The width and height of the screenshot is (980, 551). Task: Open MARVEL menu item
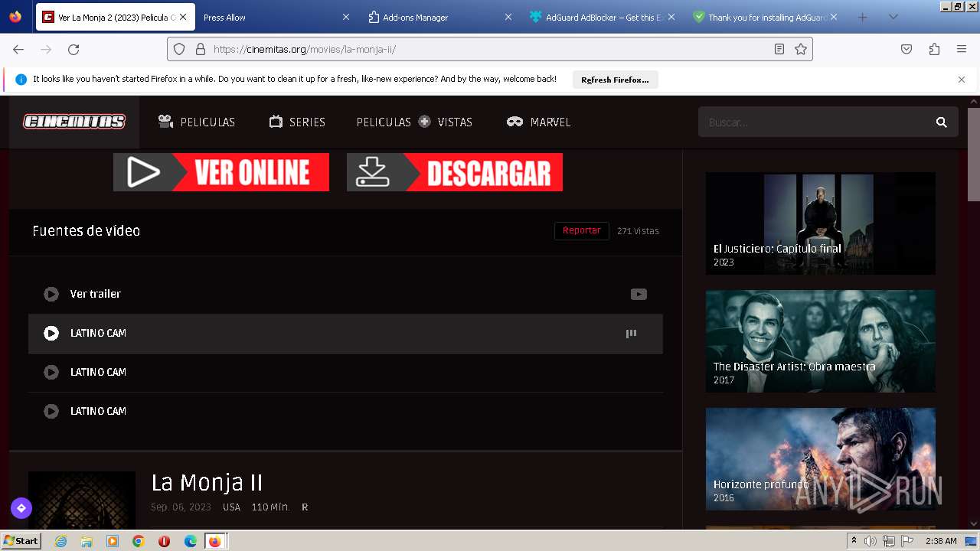click(538, 122)
